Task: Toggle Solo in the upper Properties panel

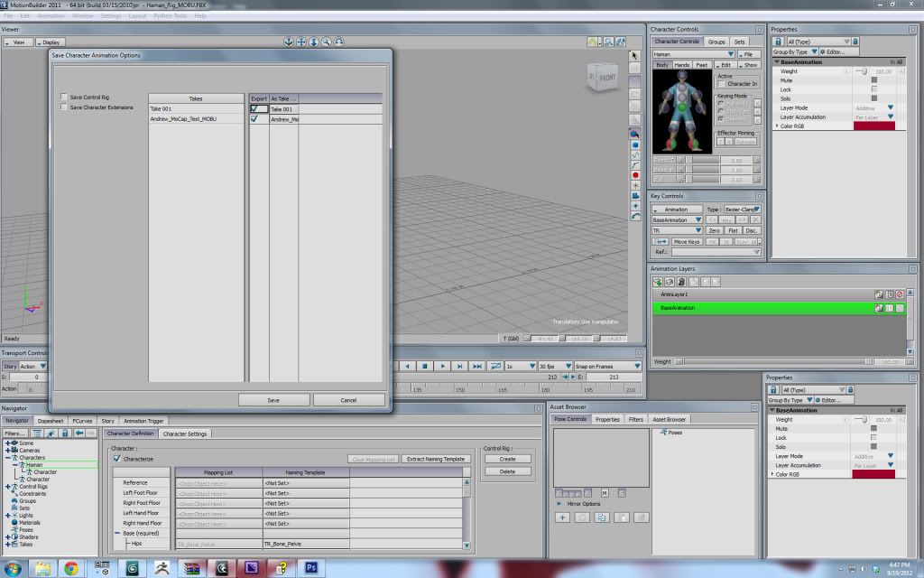Action: point(873,98)
